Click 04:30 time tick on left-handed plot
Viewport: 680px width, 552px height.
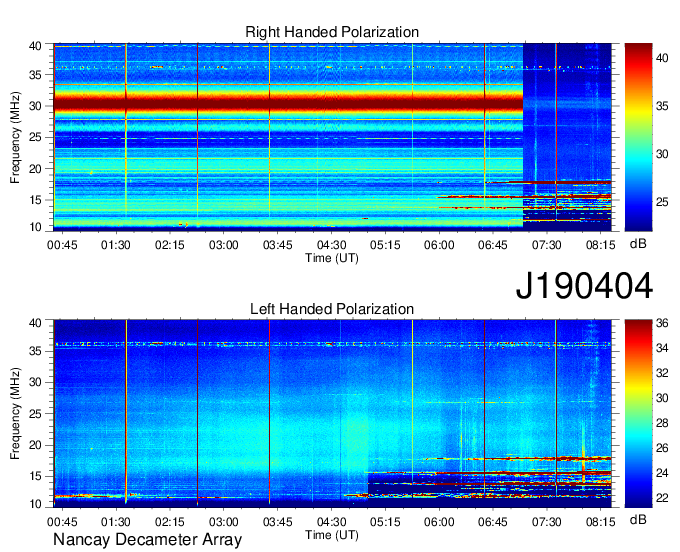coord(331,522)
